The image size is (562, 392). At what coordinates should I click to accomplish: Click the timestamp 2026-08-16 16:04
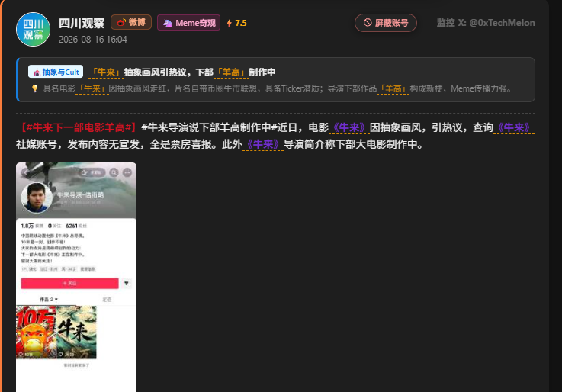click(93, 40)
